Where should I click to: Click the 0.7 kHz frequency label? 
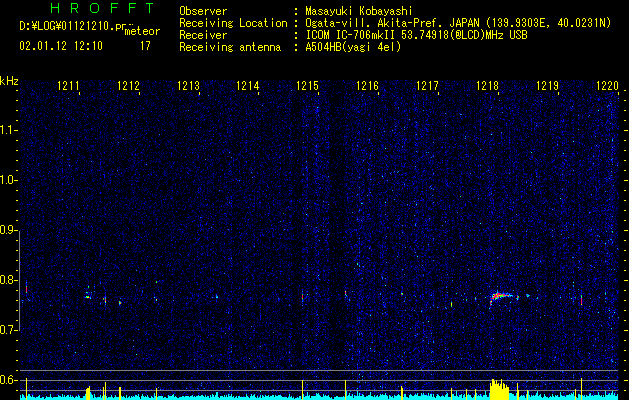click(x=8, y=330)
